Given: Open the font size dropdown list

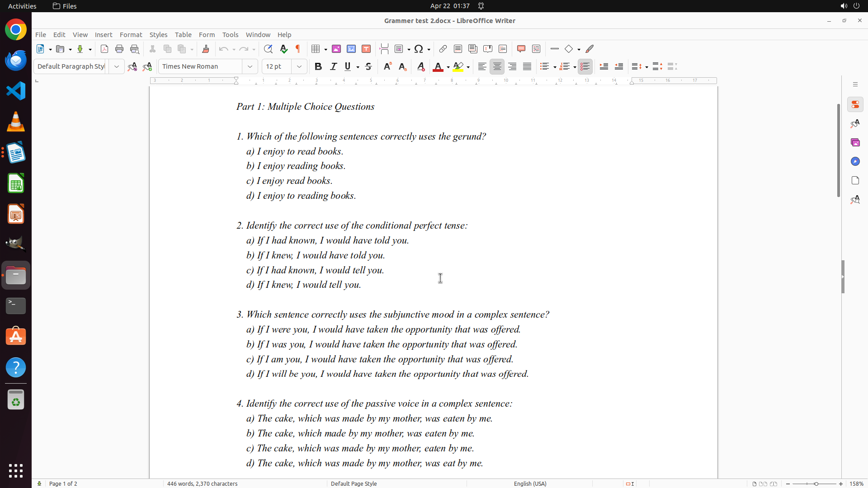Looking at the screenshot, I should tap(299, 66).
